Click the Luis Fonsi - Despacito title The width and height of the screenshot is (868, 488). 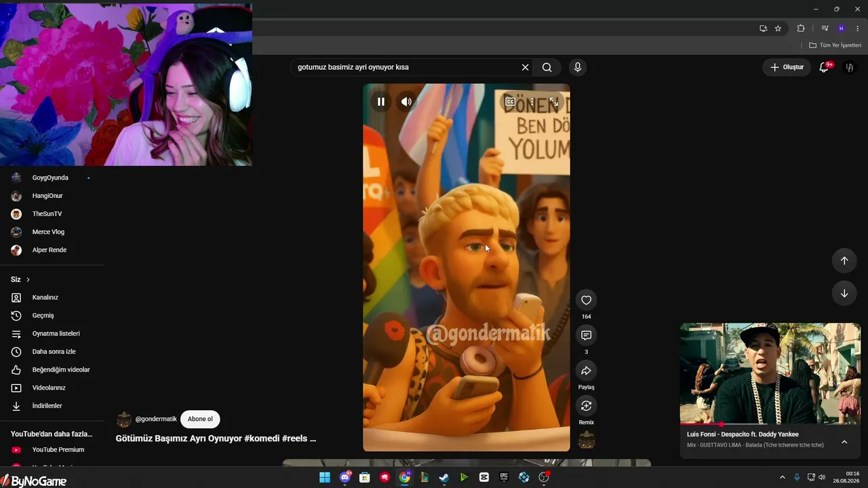pos(743,434)
